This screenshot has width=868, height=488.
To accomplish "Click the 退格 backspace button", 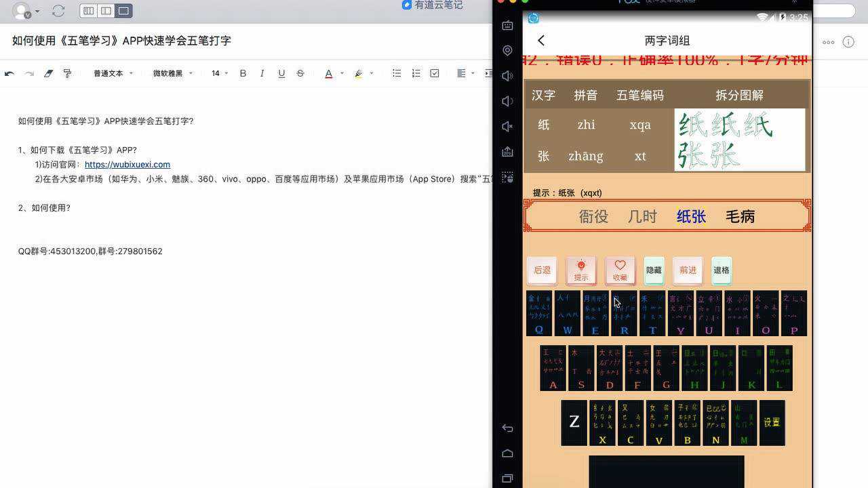I will [x=722, y=270].
